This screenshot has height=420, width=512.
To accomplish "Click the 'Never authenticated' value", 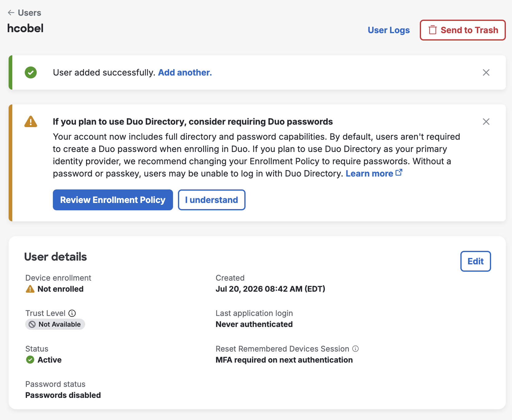I will [254, 324].
